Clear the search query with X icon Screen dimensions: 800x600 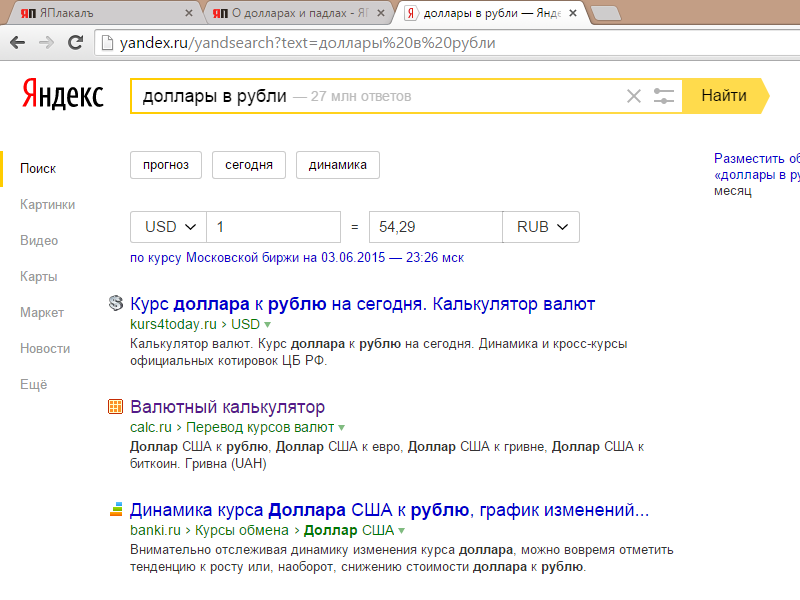pyautogui.click(x=633, y=96)
